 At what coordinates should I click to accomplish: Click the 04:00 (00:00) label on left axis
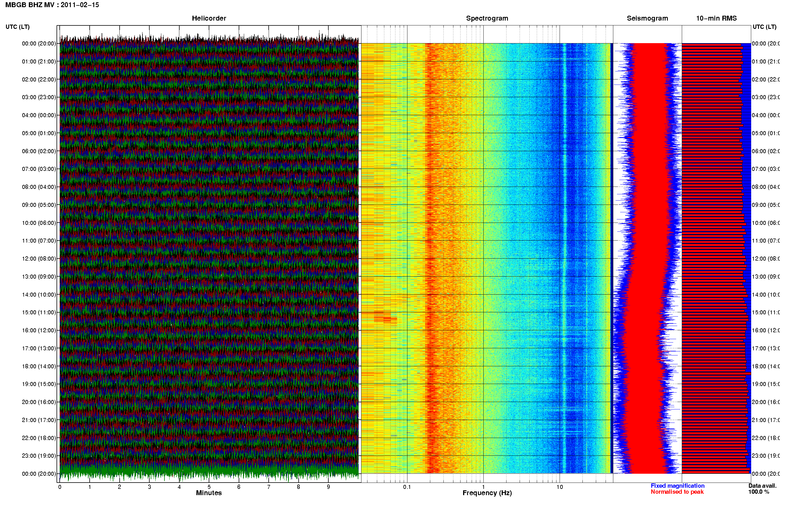[x=39, y=115]
